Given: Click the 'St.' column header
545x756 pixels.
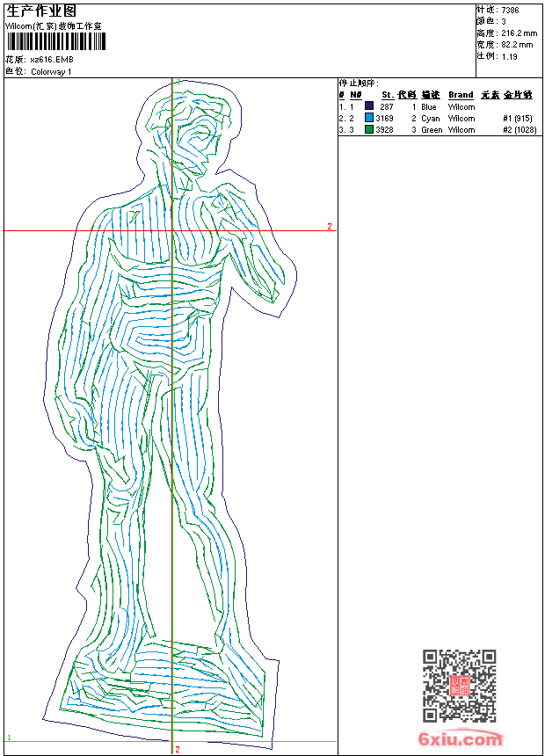Looking at the screenshot, I should tap(388, 95).
